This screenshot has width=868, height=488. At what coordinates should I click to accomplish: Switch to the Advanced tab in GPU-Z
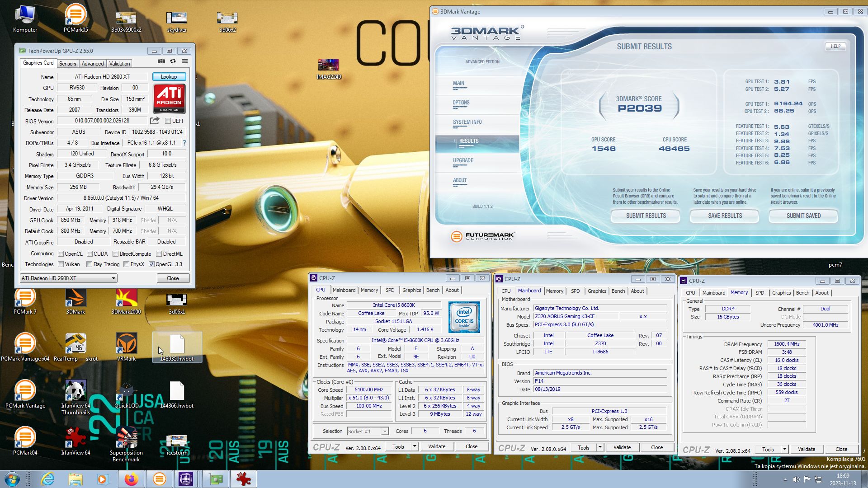pos(93,64)
